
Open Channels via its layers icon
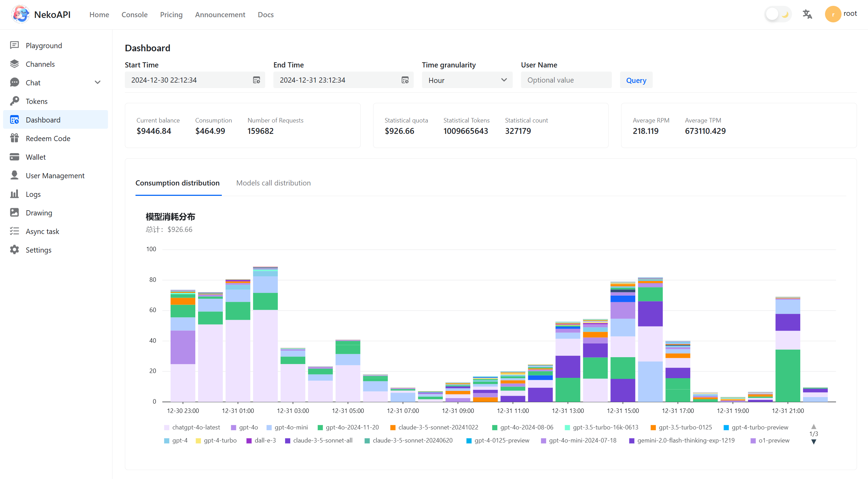point(14,64)
